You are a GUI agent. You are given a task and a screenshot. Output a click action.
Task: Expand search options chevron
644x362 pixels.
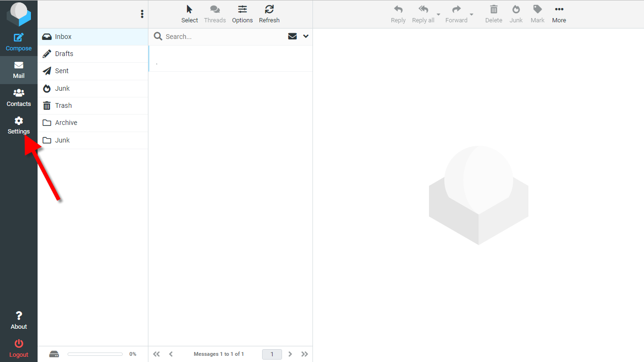tap(306, 37)
